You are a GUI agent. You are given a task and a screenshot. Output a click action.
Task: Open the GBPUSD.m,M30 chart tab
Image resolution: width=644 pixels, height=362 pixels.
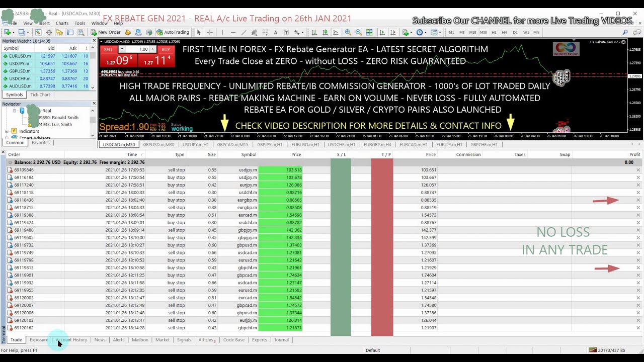pos(158,145)
